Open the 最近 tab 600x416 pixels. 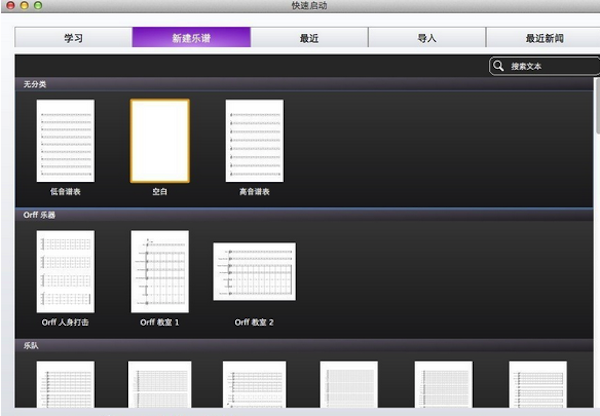pyautogui.click(x=309, y=38)
